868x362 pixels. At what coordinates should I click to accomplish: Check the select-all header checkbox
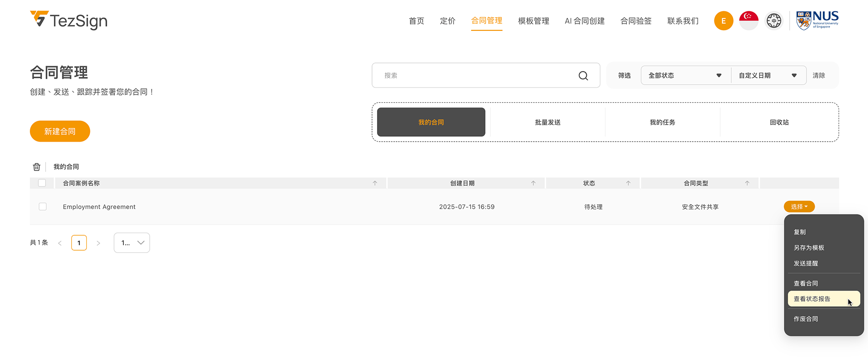pos(42,183)
